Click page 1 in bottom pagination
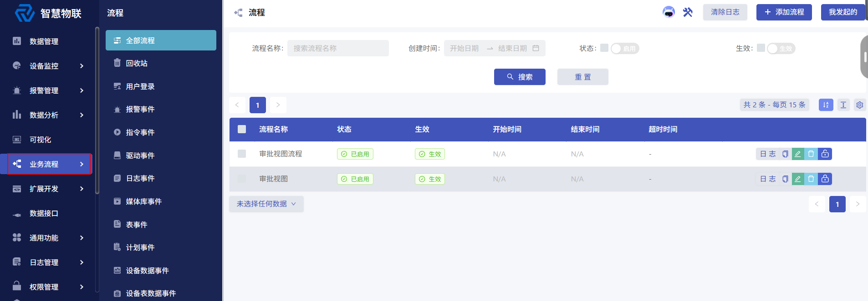The width and height of the screenshot is (868, 301). coord(837,204)
